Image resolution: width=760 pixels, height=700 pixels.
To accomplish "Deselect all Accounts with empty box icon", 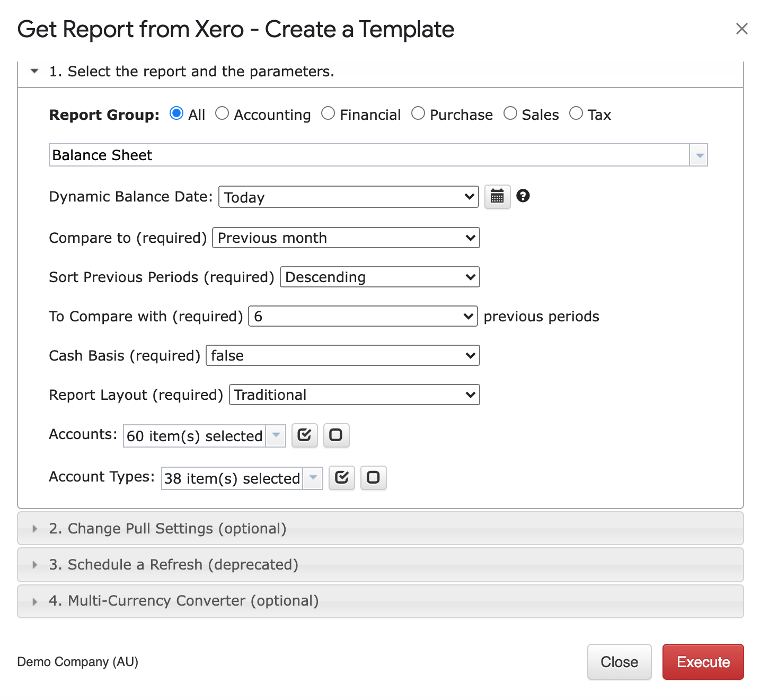I will pyautogui.click(x=336, y=435).
